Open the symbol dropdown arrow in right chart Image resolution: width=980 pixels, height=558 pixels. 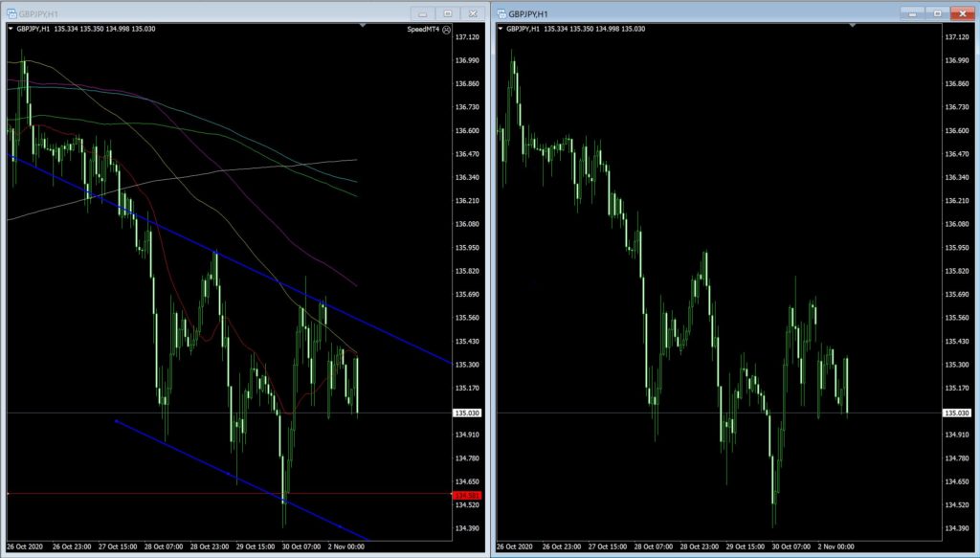(x=501, y=30)
